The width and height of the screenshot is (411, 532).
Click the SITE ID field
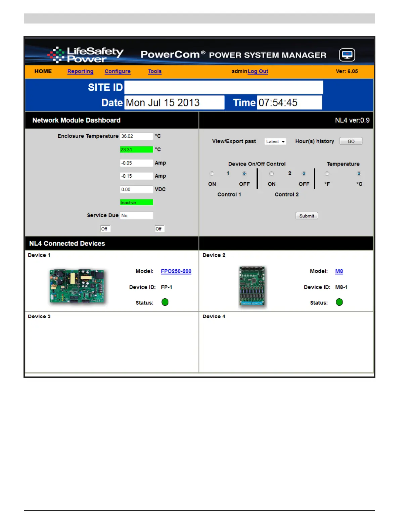(224, 87)
